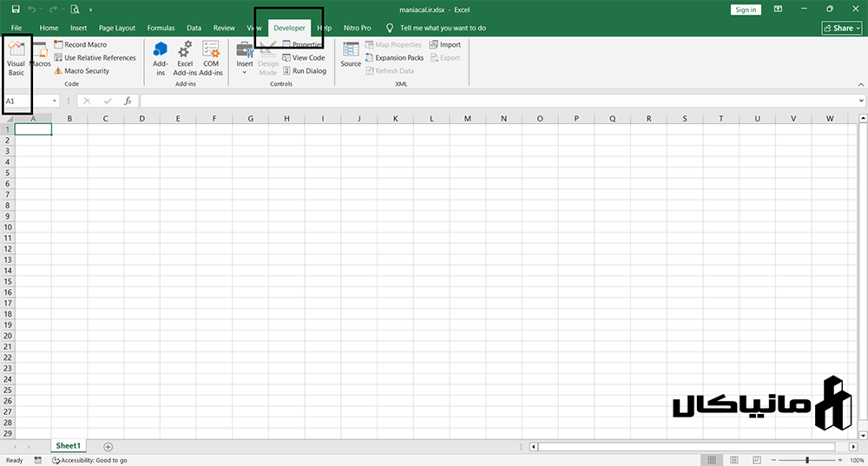Click the XML Source icon
This screenshot has width=868, height=466.
pos(351,55)
